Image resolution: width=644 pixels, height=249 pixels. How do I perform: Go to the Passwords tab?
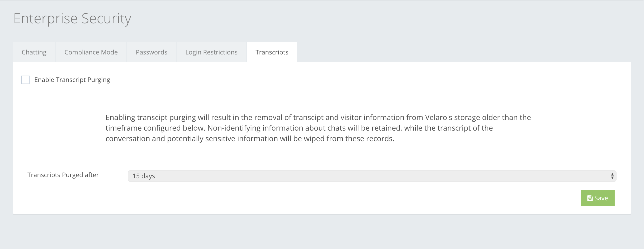[151, 52]
